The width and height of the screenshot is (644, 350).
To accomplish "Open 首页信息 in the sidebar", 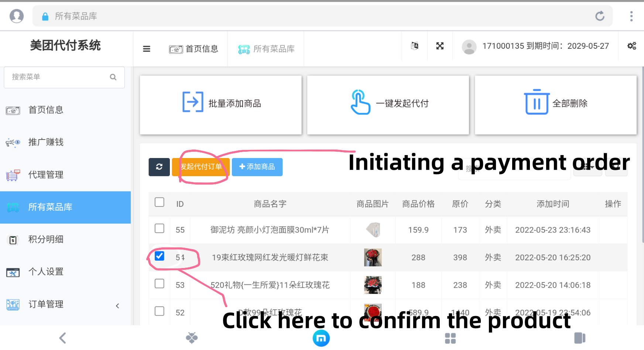I will tap(65, 110).
